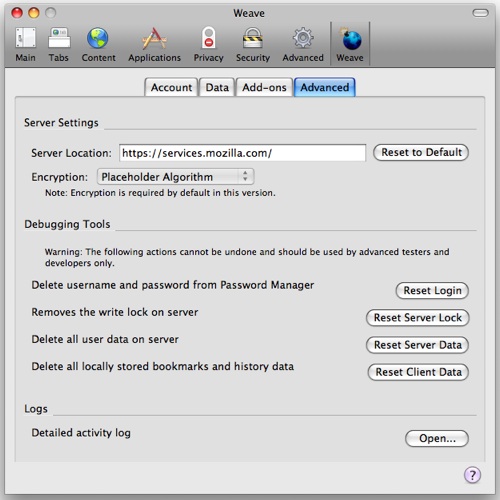Click the Reset Login button

[432, 291]
